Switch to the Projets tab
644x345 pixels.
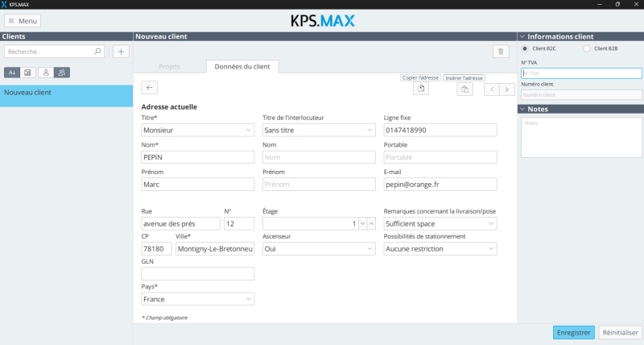170,66
